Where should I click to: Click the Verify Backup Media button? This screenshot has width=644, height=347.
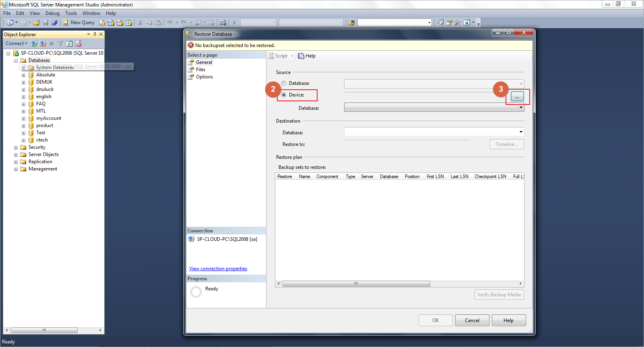pyautogui.click(x=499, y=295)
